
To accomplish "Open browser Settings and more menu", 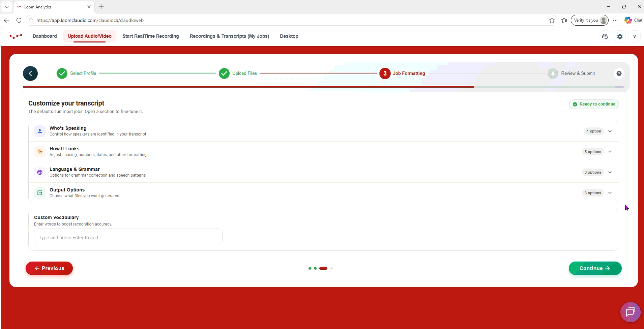I will pos(615,20).
